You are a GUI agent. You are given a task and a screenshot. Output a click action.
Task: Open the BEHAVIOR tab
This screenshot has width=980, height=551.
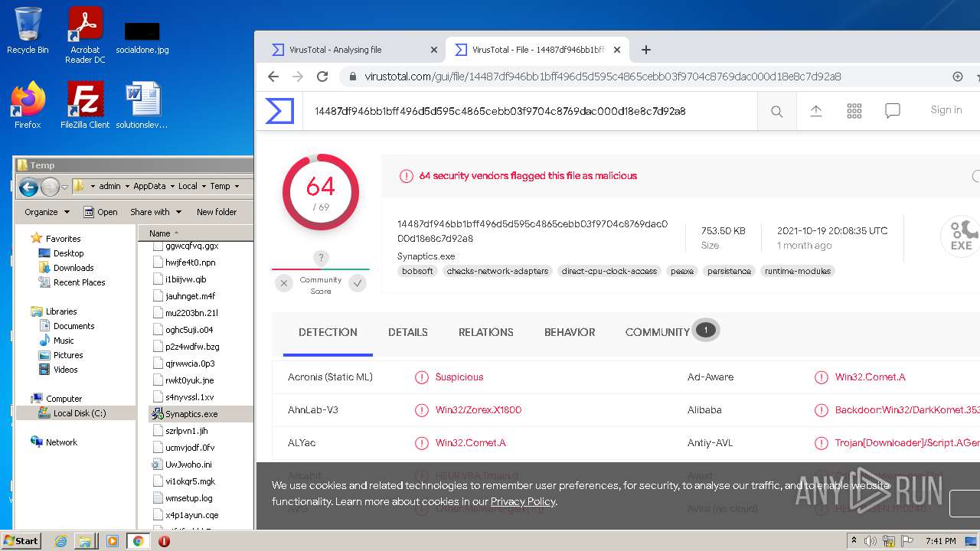pos(570,332)
